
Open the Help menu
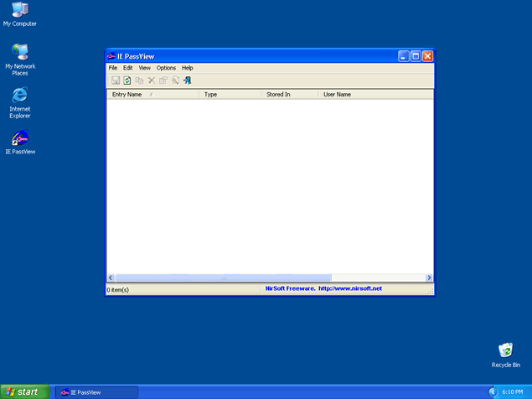(x=187, y=68)
